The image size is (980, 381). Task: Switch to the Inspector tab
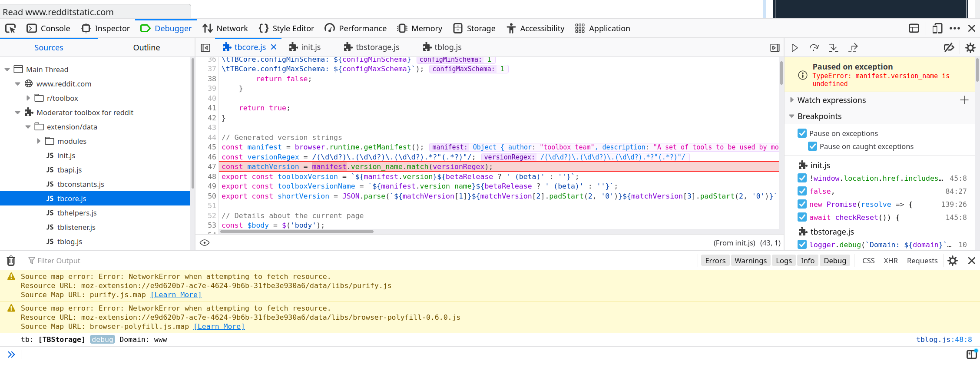(x=106, y=28)
